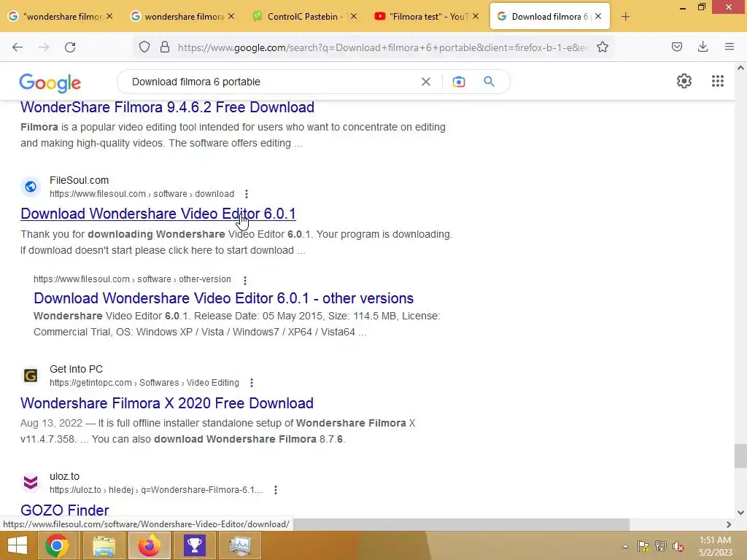Submit search with magnifier icon
This screenshot has height=560, width=747.
[x=489, y=82]
